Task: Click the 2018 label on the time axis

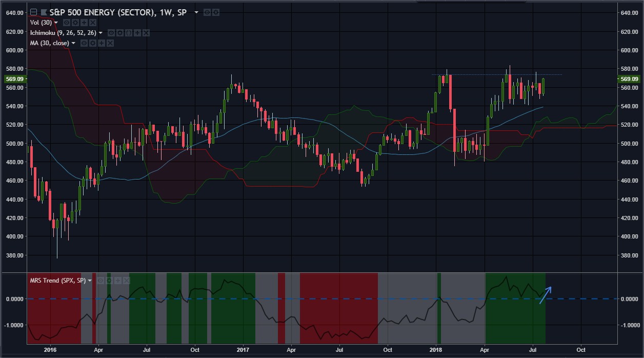Action: click(x=436, y=351)
